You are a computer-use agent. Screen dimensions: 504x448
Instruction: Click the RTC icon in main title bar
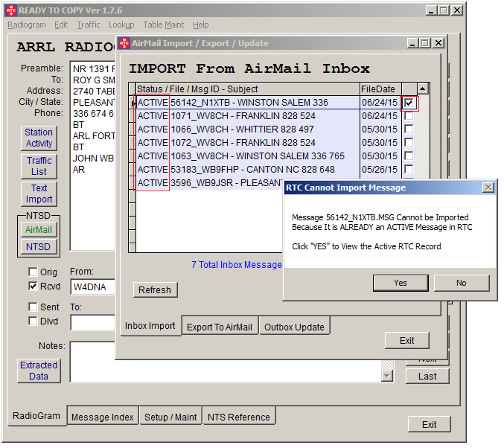(11, 10)
